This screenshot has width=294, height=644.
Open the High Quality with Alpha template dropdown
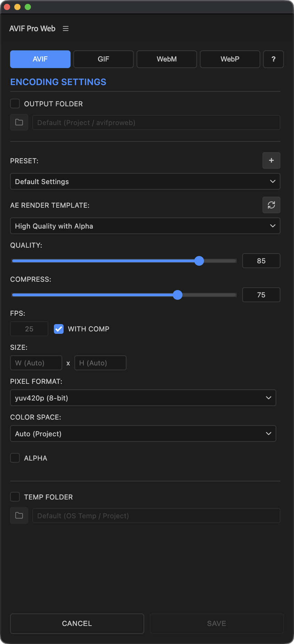click(x=145, y=226)
